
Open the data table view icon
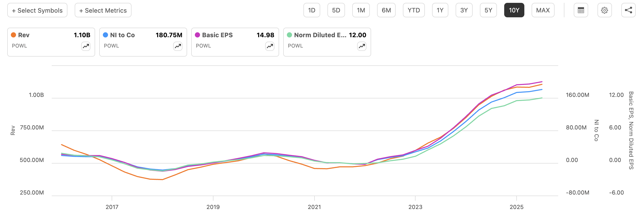[x=581, y=10]
